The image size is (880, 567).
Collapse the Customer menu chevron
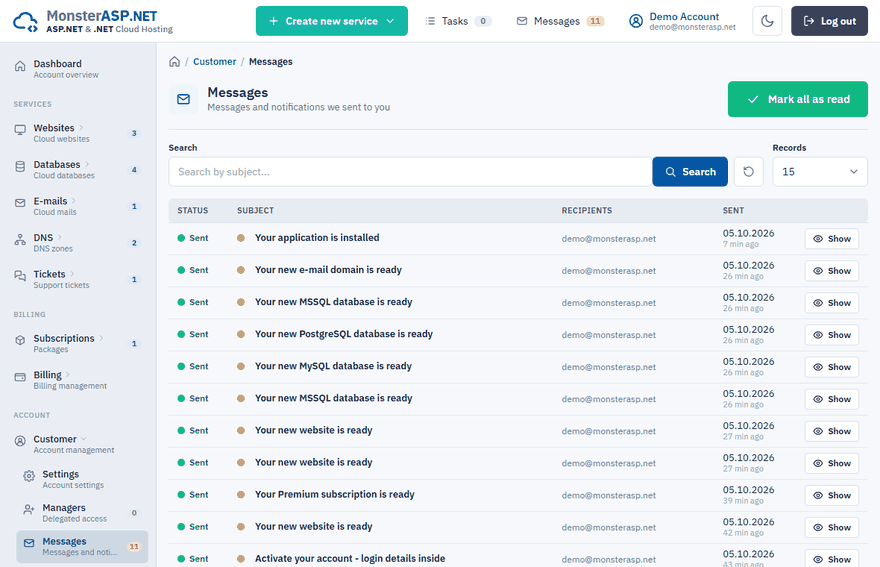tap(84, 439)
